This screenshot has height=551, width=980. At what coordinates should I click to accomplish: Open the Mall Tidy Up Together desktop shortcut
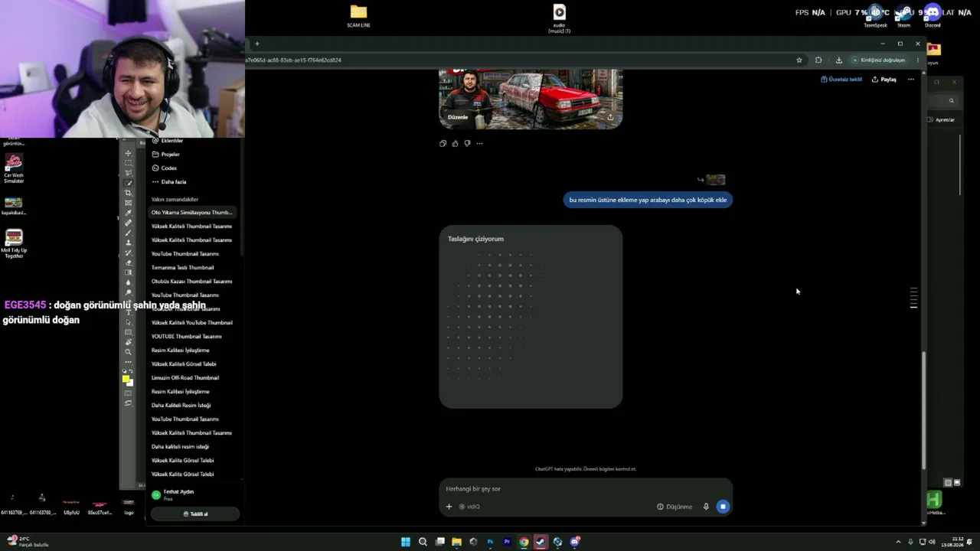pyautogui.click(x=14, y=244)
